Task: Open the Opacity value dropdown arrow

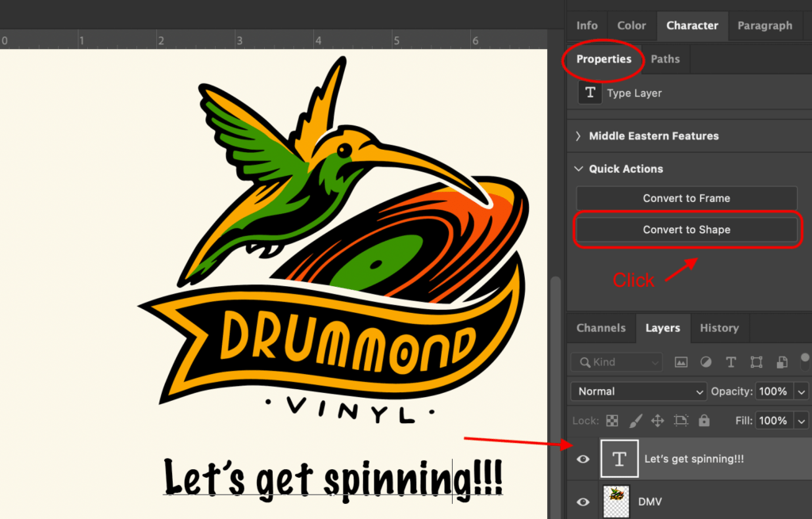Action: tap(802, 391)
